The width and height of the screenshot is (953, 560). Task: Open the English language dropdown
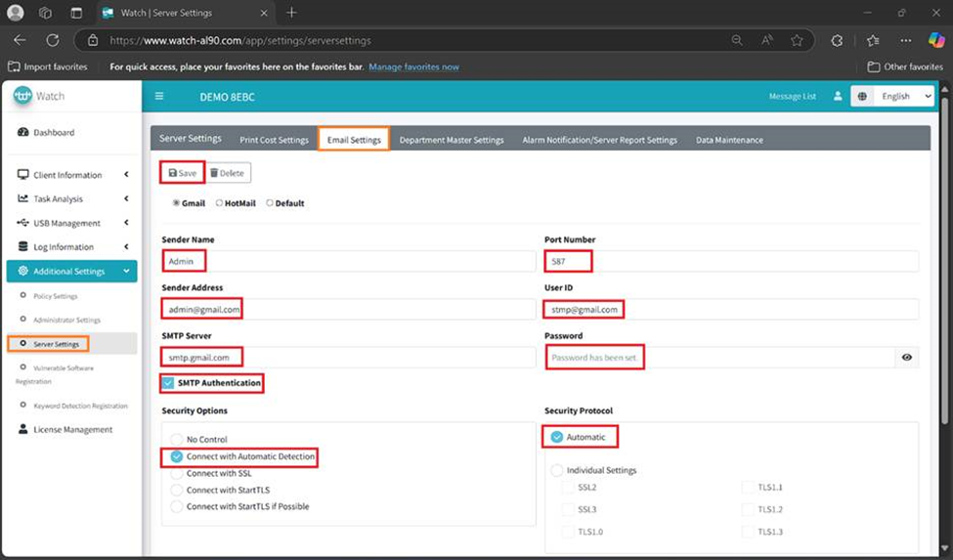pos(893,97)
